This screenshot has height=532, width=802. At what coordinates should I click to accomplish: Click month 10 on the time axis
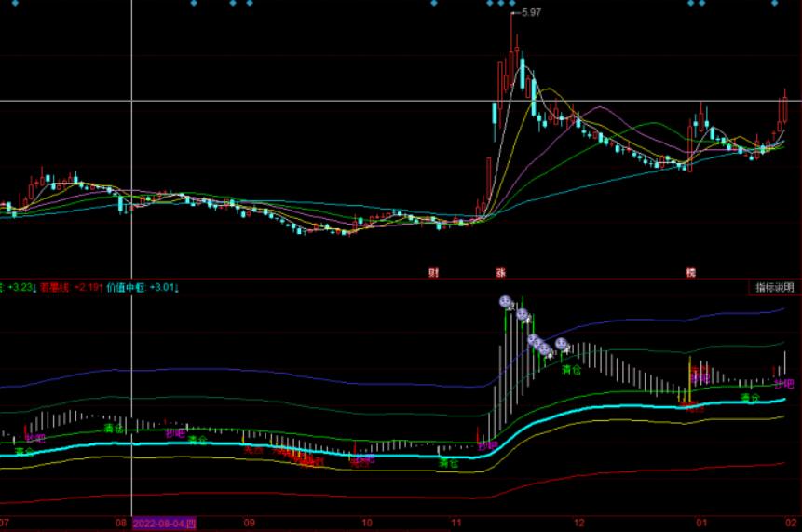click(x=367, y=524)
